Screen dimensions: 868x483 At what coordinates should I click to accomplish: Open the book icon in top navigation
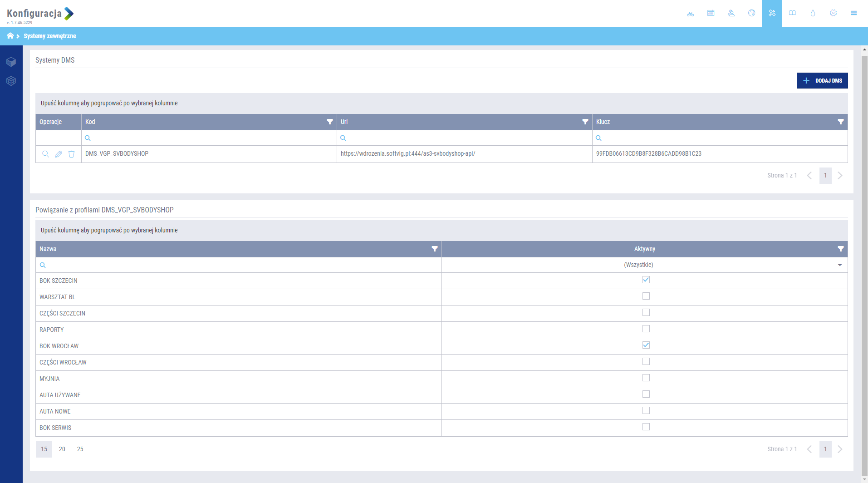(x=792, y=13)
